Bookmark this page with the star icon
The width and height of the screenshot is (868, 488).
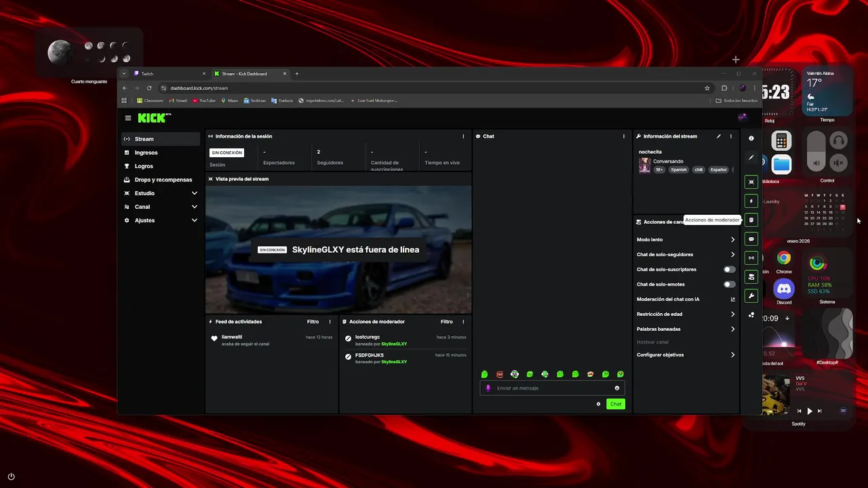tap(707, 88)
